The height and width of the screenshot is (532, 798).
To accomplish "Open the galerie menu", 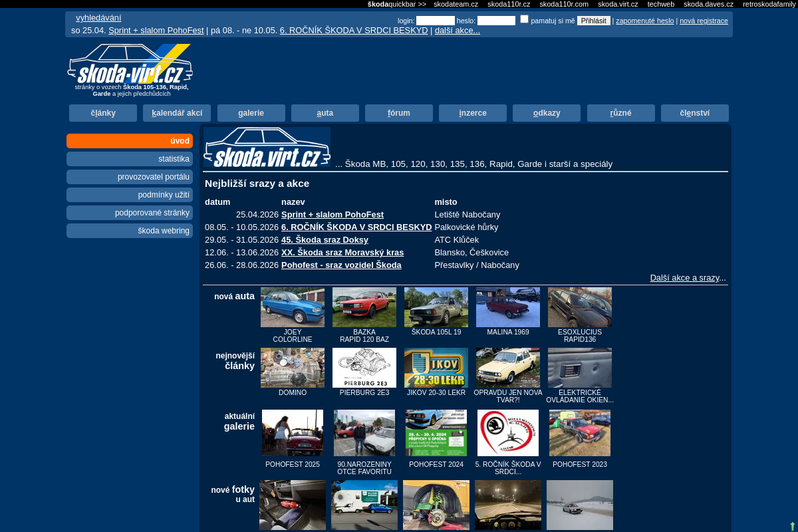I will coord(251,113).
